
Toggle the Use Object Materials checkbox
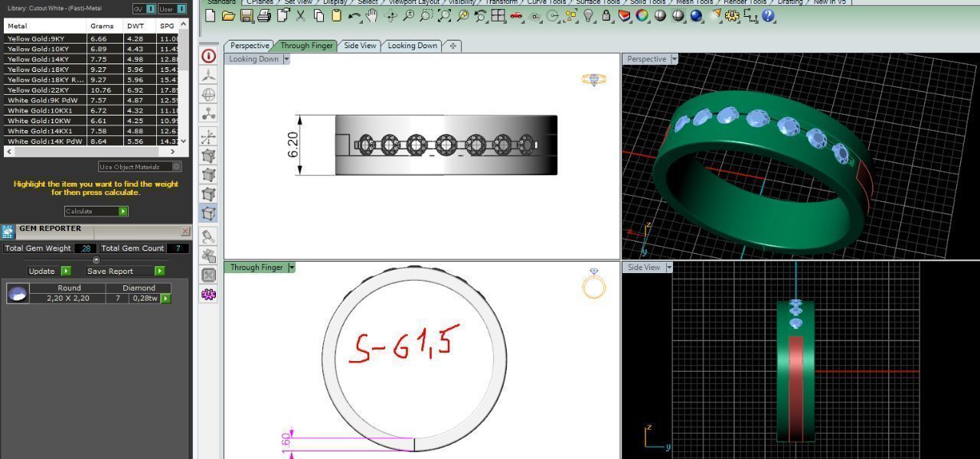pos(176,167)
